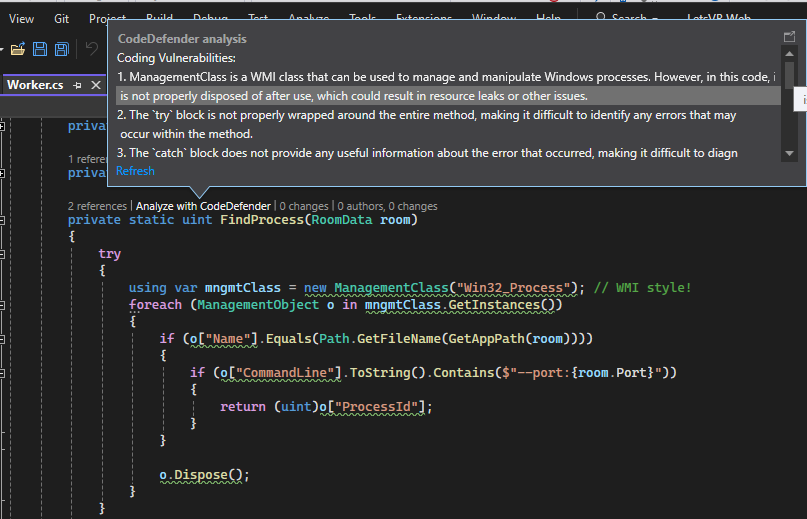
Task: Click the ManagementObject type name
Action: click(x=258, y=305)
